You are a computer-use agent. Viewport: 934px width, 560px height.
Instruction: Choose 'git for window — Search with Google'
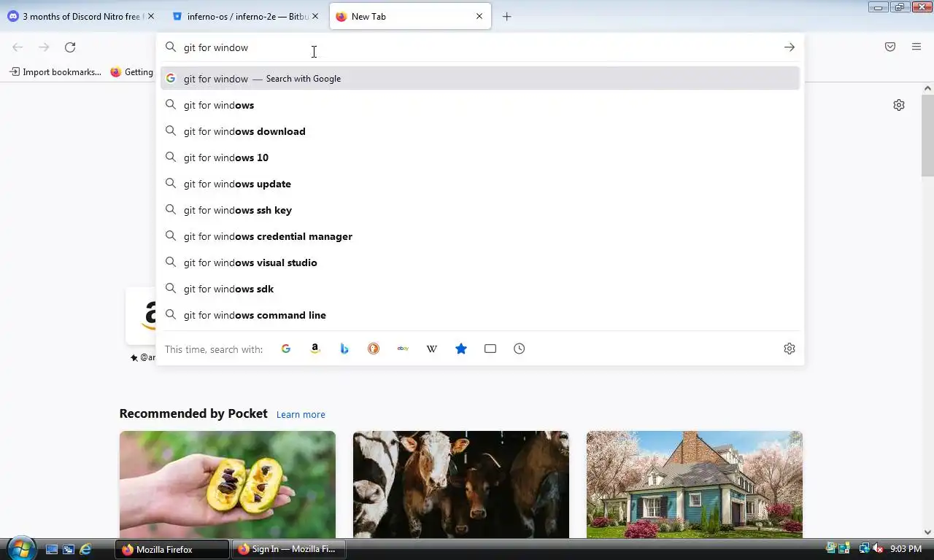pyautogui.click(x=480, y=78)
